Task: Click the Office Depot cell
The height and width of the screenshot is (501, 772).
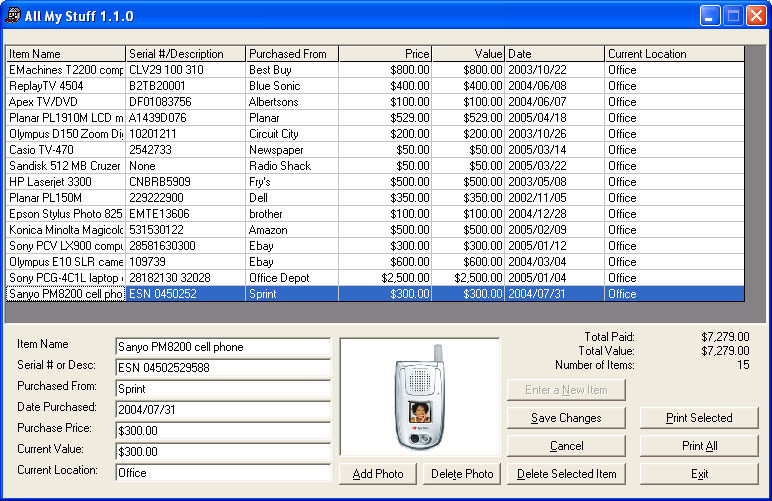Action: click(292, 278)
